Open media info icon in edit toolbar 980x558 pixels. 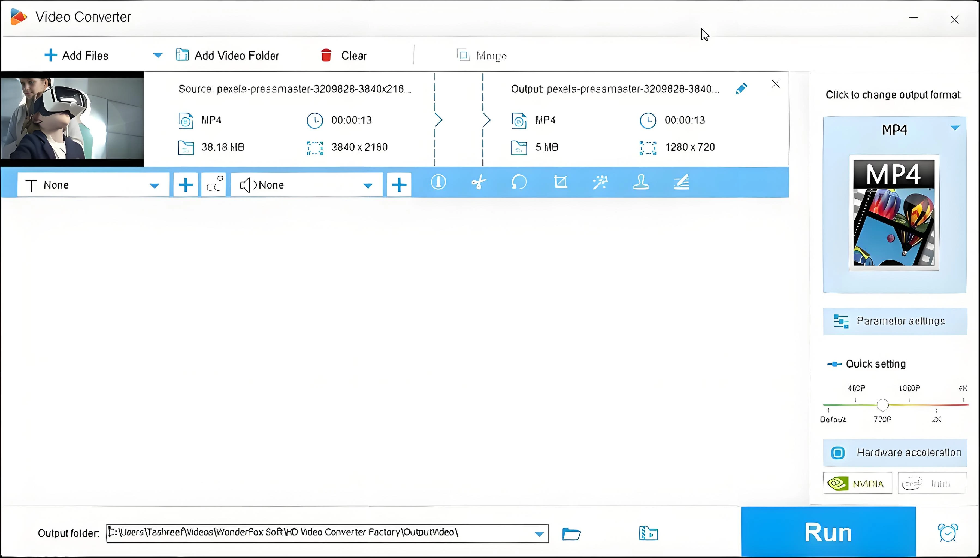click(438, 182)
